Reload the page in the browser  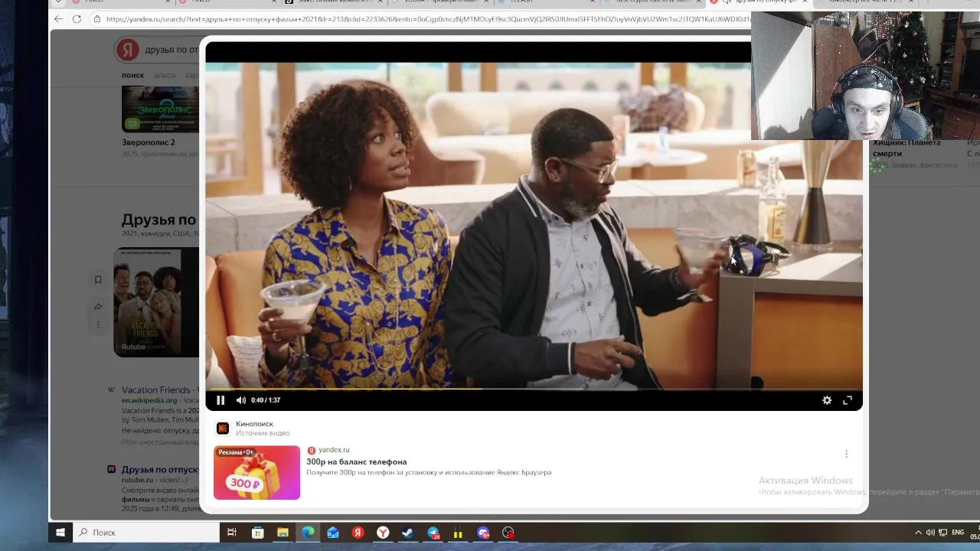pos(77,19)
